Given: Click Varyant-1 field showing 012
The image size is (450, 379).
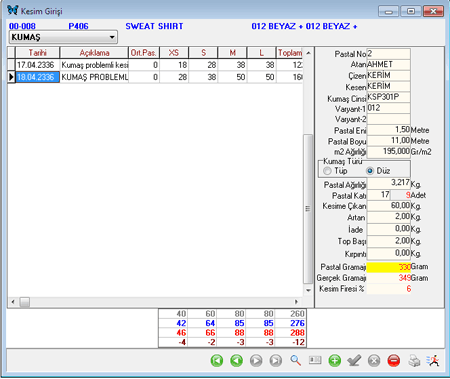Looking at the screenshot, I should [388, 108].
